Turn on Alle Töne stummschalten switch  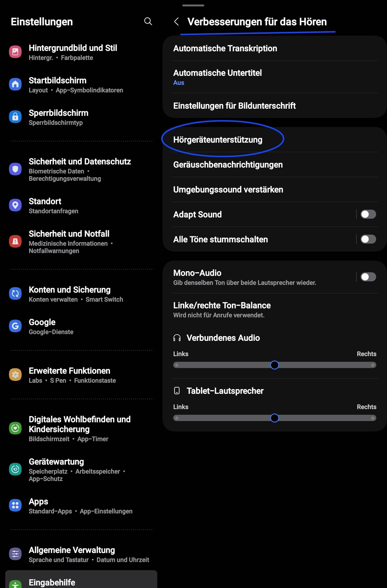[x=368, y=239]
